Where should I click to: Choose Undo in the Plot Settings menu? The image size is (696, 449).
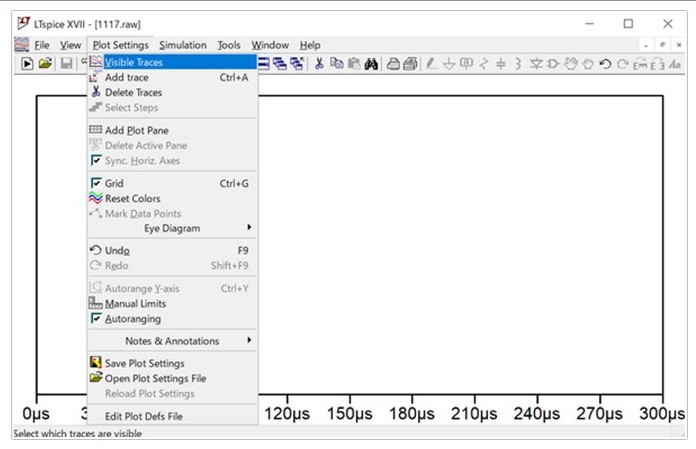click(x=172, y=250)
